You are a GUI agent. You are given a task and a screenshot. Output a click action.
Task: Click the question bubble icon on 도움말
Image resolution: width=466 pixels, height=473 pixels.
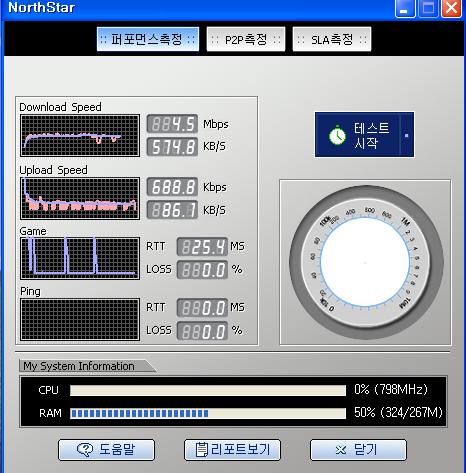(85, 450)
